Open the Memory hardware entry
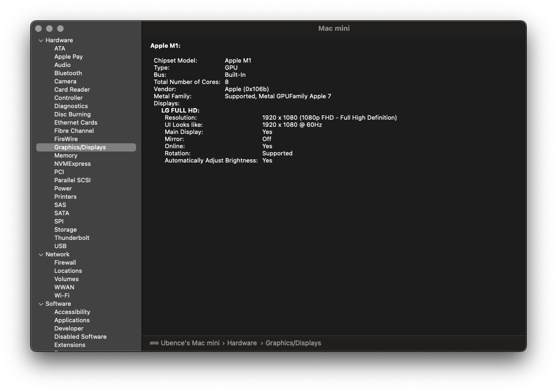The image size is (557, 392). pos(66,155)
